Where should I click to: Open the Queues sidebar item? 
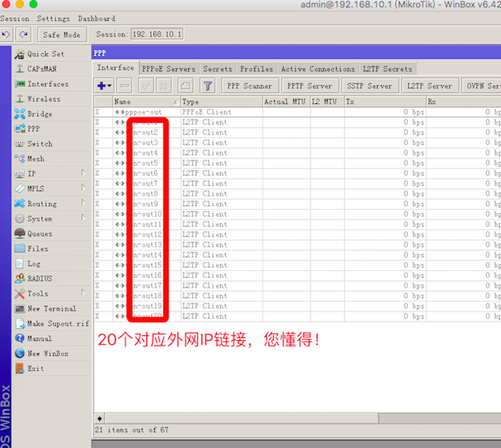click(39, 233)
